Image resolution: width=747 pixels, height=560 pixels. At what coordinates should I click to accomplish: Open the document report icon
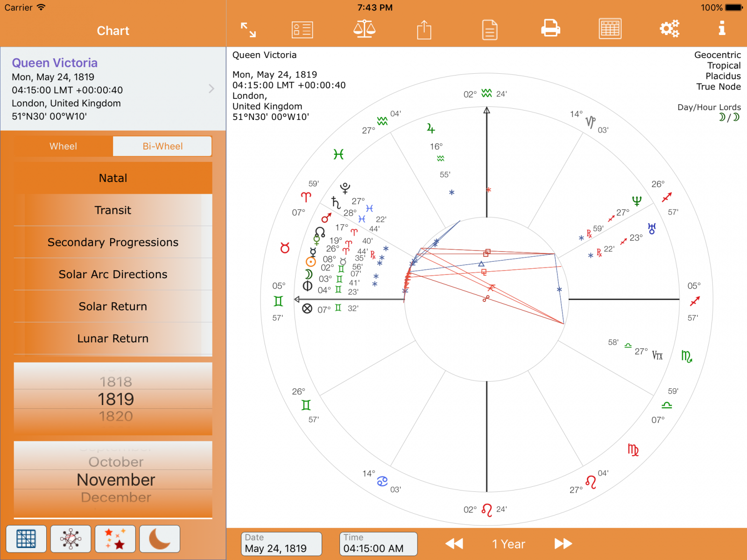(489, 30)
